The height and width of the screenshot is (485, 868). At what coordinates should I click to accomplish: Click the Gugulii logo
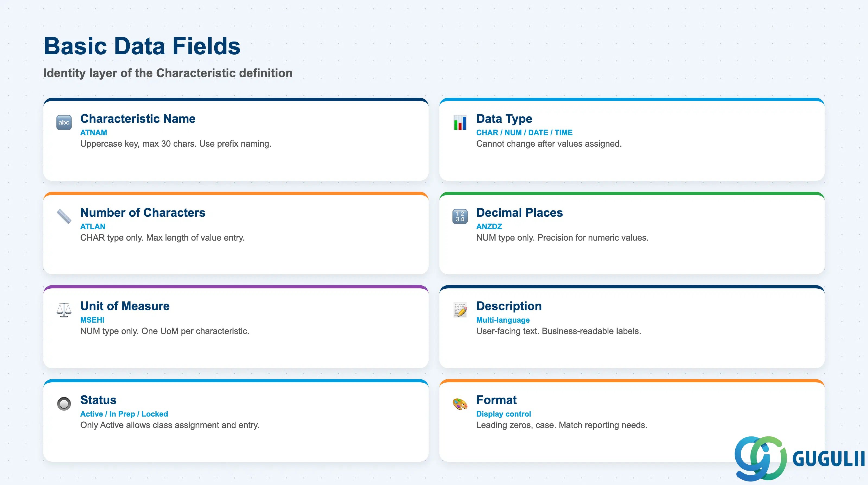pyautogui.click(x=799, y=458)
